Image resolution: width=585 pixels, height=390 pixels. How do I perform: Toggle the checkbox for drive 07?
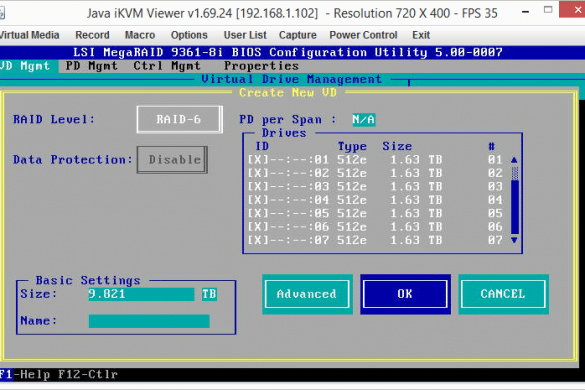(258, 240)
